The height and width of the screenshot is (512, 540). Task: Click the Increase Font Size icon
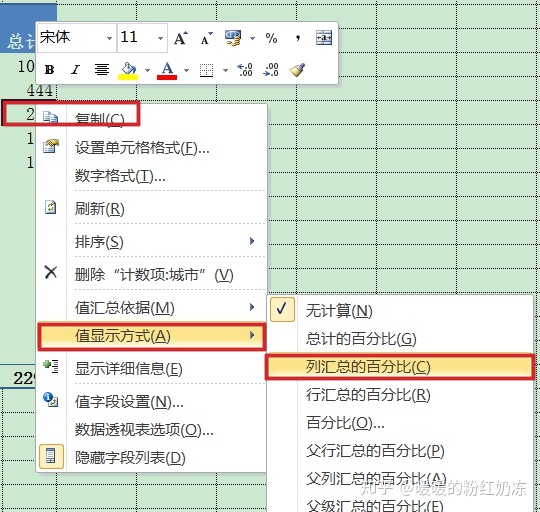pyautogui.click(x=181, y=38)
